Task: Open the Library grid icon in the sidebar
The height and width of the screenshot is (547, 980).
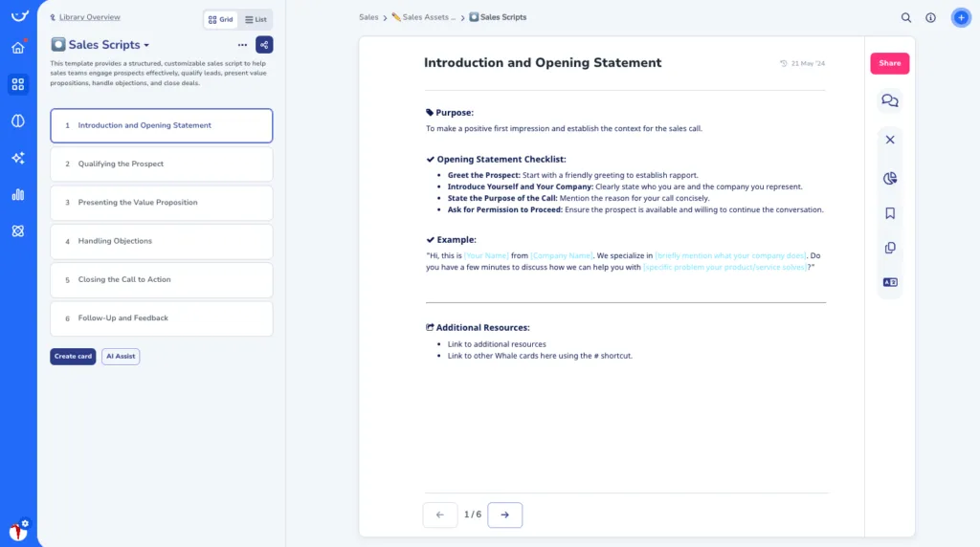Action: point(18,83)
